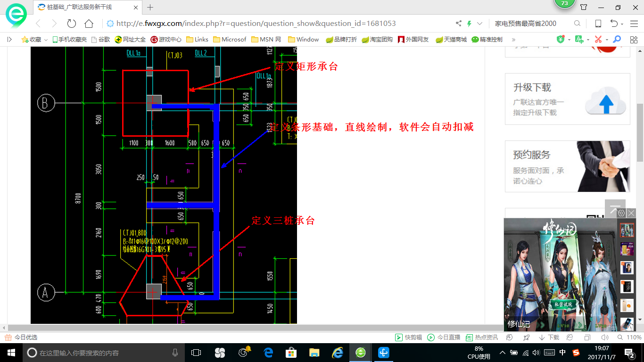
Task: Open a new tab with plus button
Action: [150, 7]
